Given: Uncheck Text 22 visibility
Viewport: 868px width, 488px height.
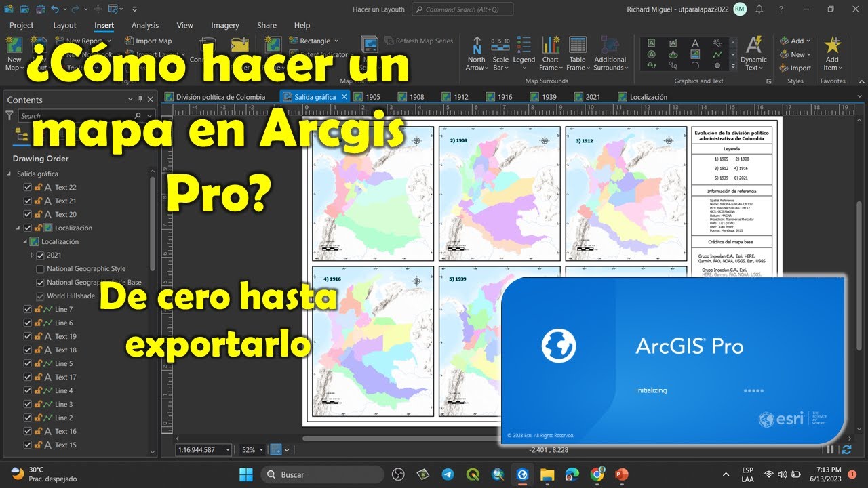Looking at the screenshot, I should (28, 187).
